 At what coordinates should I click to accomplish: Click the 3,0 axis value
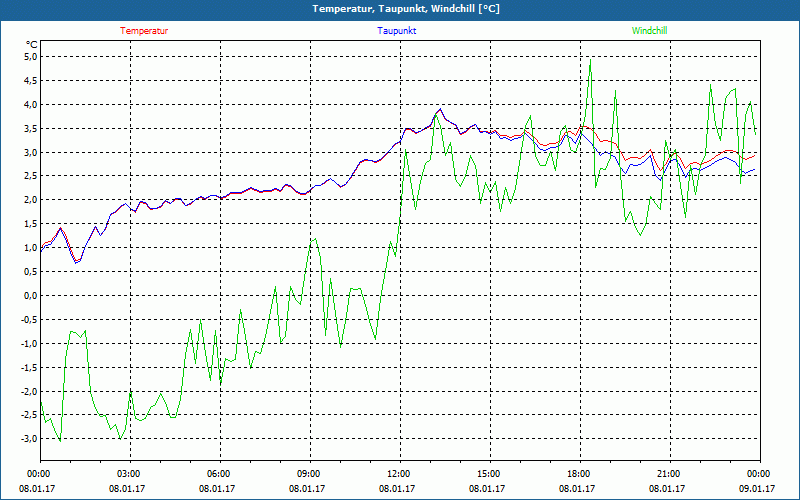pyautogui.click(x=31, y=153)
